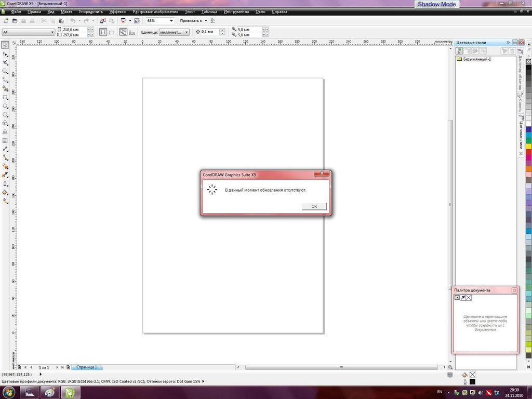Close the CorelDRAW Graphics Suite X5 dialog
532x399 pixels.
[x=322, y=174]
